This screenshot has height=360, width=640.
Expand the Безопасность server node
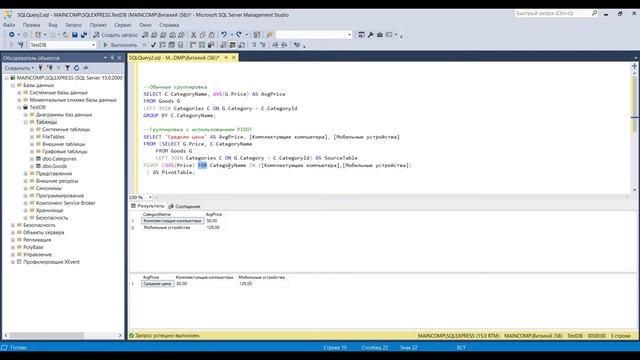[13, 225]
